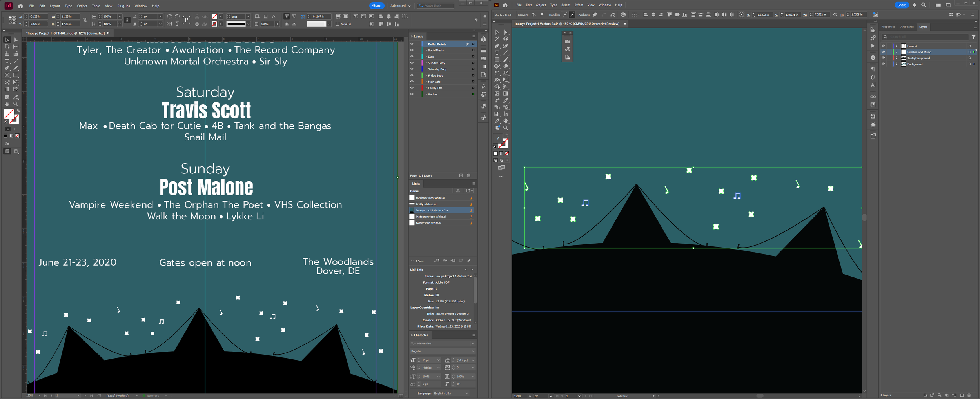Open the Illustrator zoom level 150% dropdown
980x399 pixels.
(530, 396)
